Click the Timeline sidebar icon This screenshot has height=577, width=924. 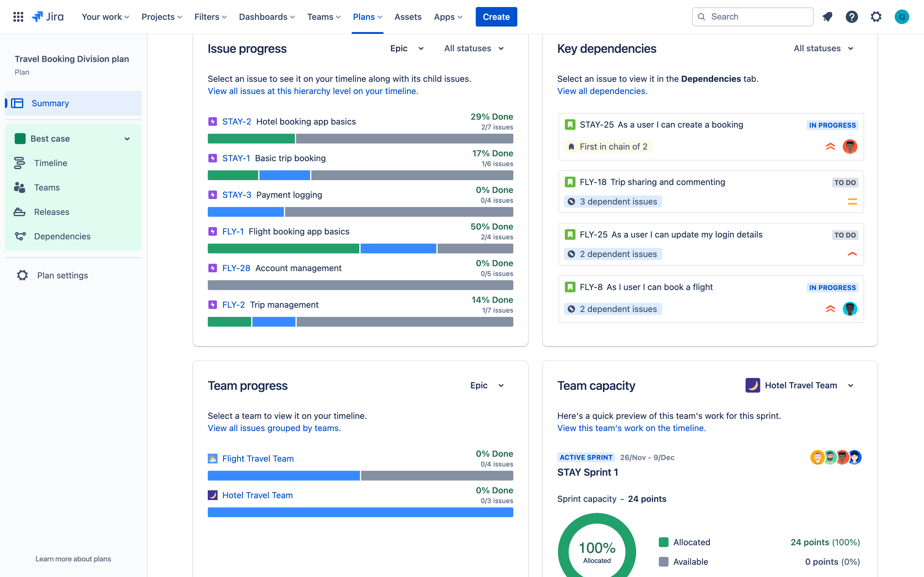click(x=20, y=163)
